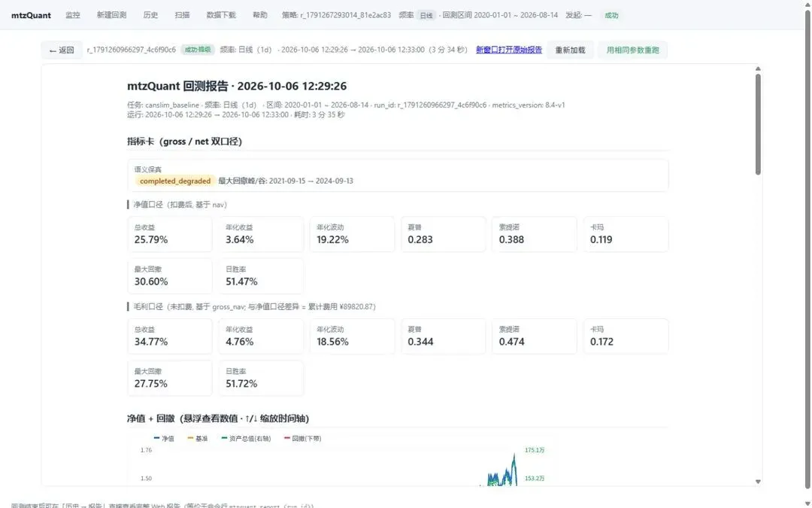
Task: Select net 日胜率 card 51.47%
Action: [x=261, y=276]
